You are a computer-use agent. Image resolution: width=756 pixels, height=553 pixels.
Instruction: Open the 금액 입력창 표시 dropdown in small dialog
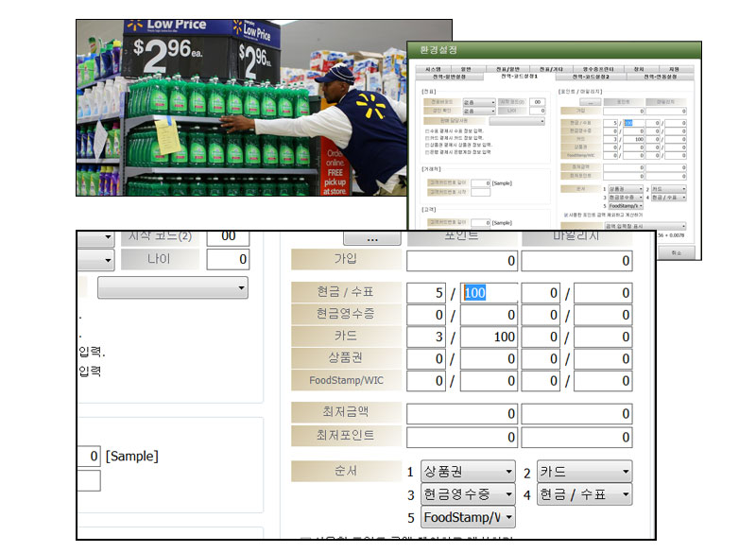(x=645, y=226)
